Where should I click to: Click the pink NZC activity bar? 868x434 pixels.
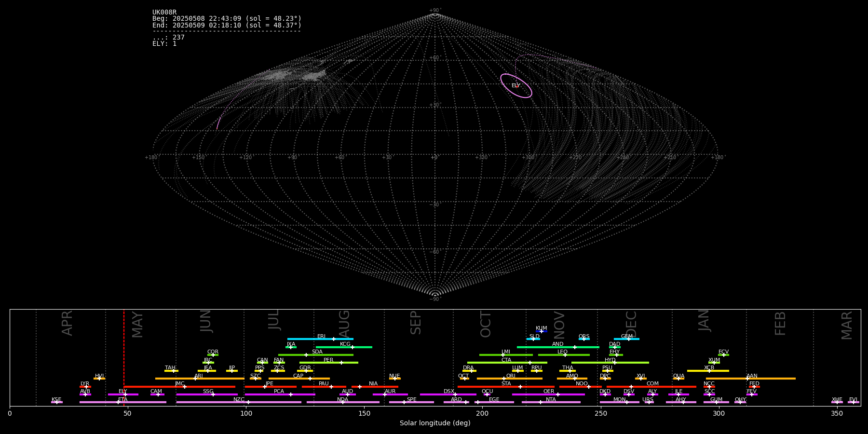point(239,402)
